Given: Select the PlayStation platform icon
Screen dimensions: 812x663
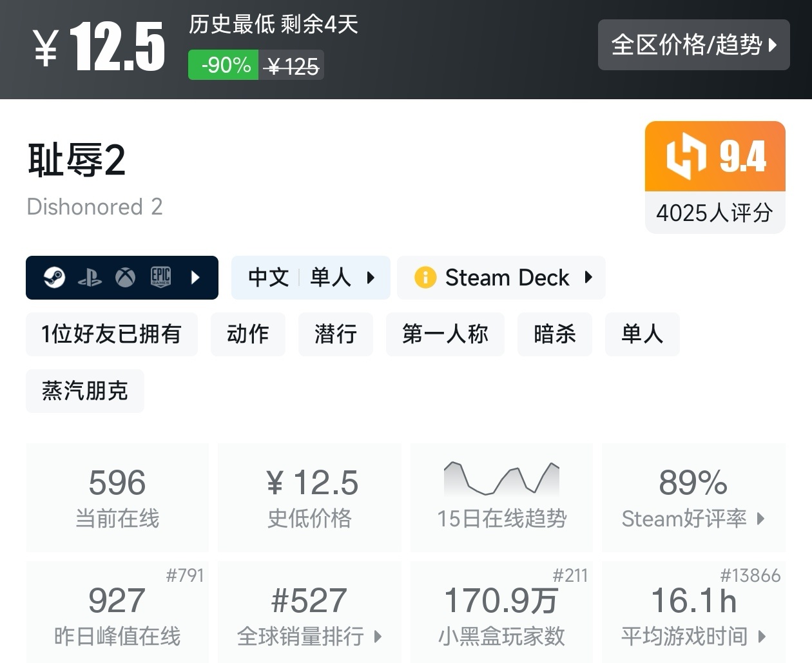Looking at the screenshot, I should tap(90, 278).
